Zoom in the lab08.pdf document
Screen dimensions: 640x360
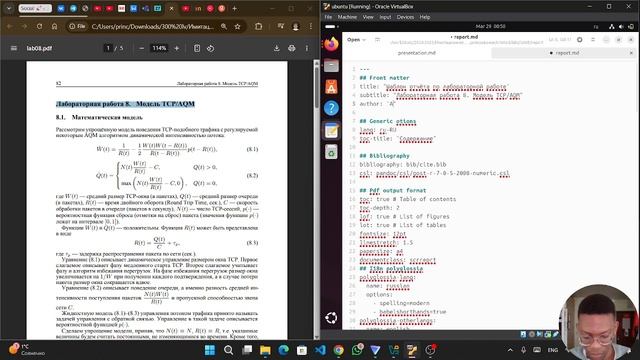click(177, 48)
